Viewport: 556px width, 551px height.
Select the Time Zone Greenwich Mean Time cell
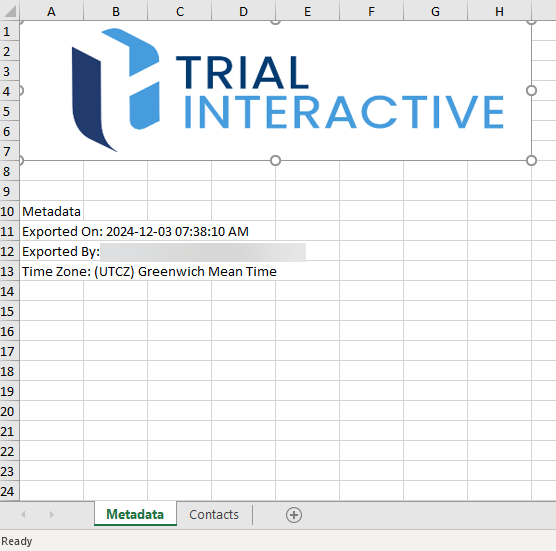(149, 272)
